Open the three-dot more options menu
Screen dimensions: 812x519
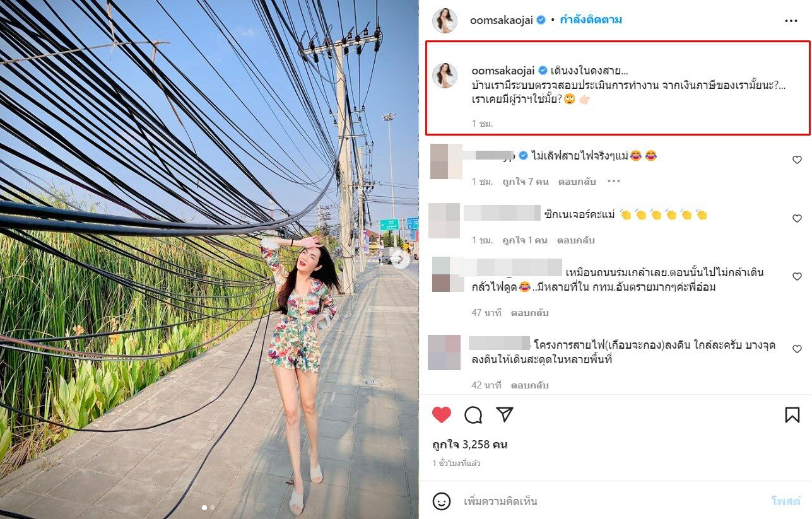[791, 21]
